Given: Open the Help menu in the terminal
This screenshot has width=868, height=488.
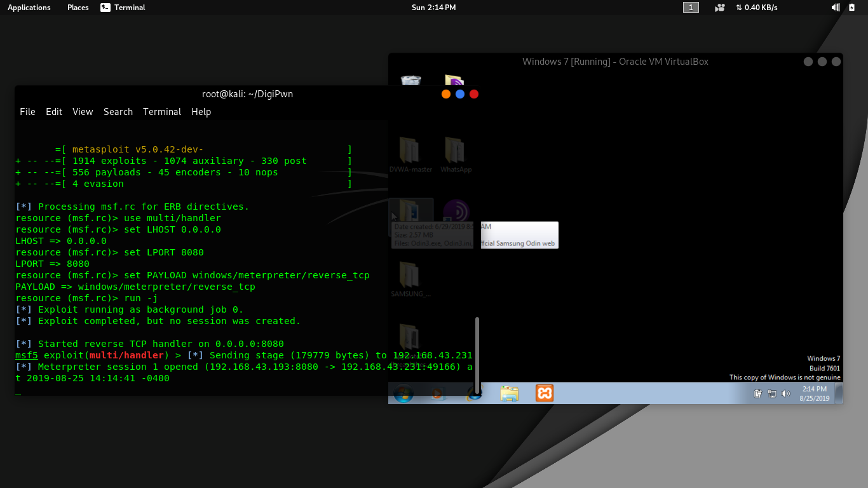Looking at the screenshot, I should click(201, 112).
